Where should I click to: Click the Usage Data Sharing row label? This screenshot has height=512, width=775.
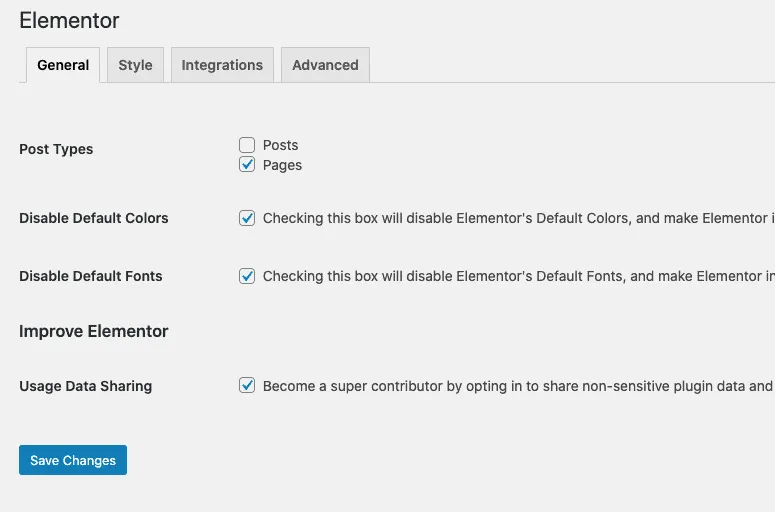(86, 386)
